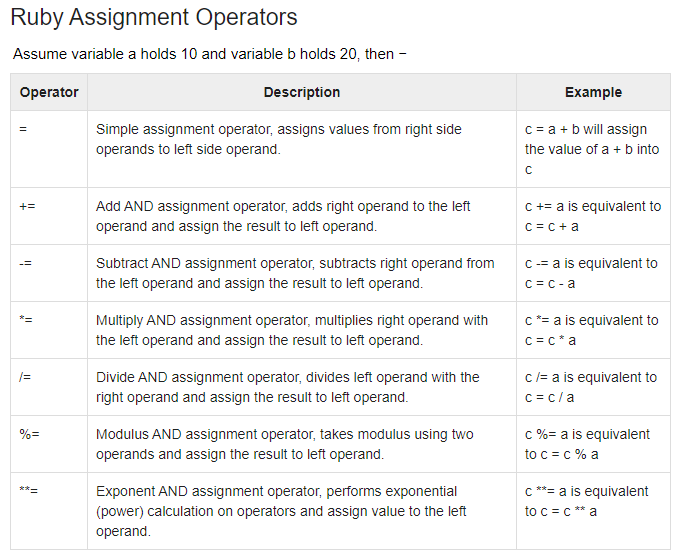Screen dimensions: 676x556
Task: Click the Multiply AND assignment description
Action: click(x=292, y=330)
